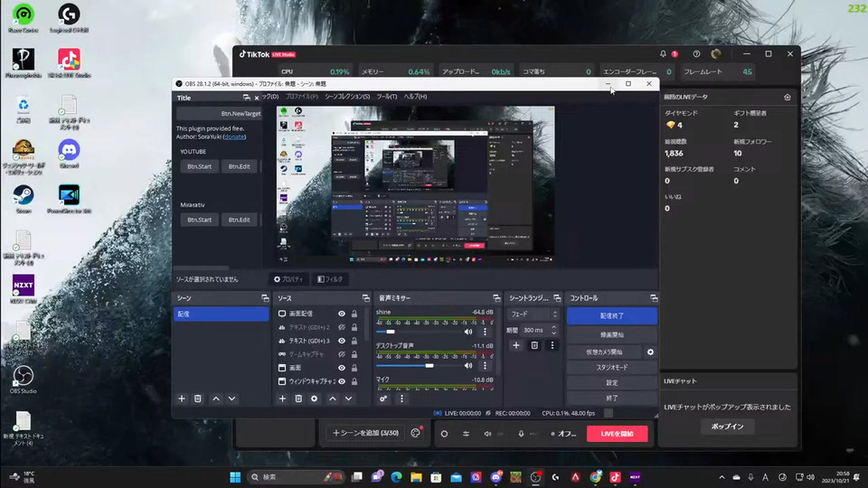Click TikTok microphone icon
868x488 pixels.
[521, 434]
